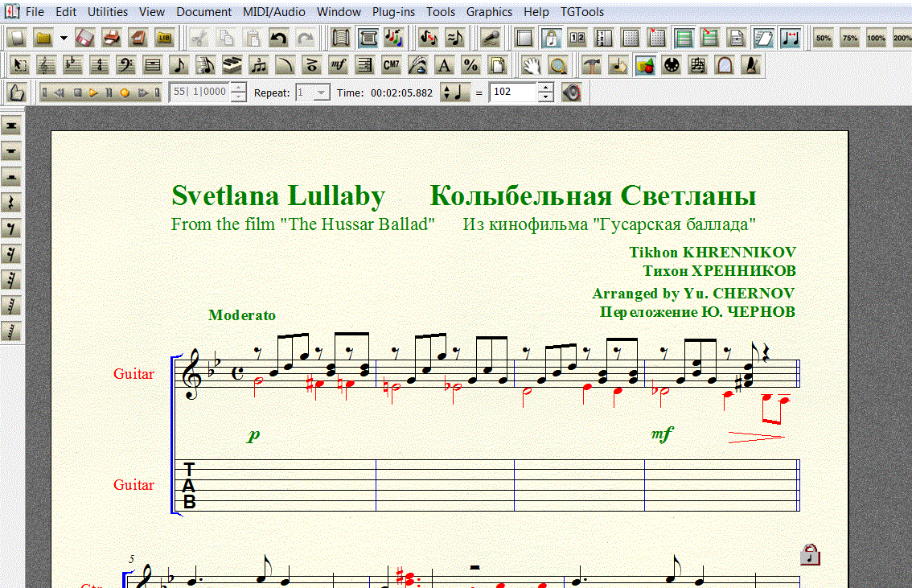Open the tempo note duration selector
The width and height of the screenshot is (912, 588).
pos(454,93)
